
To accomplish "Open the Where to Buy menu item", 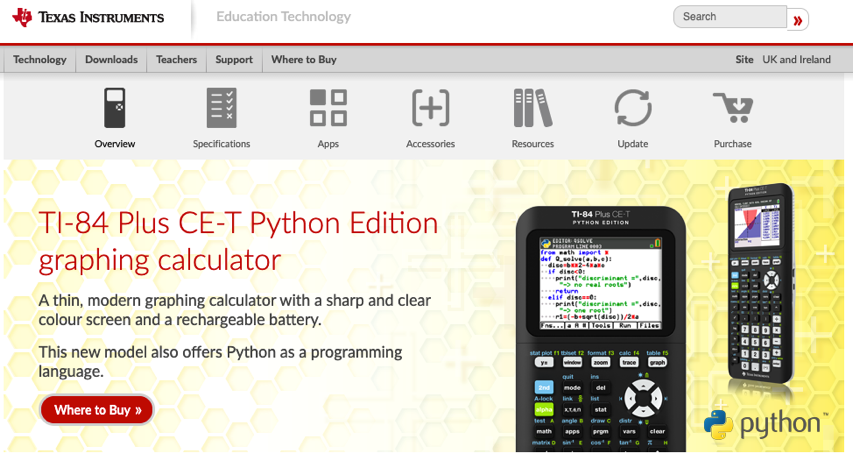I will [x=304, y=59].
